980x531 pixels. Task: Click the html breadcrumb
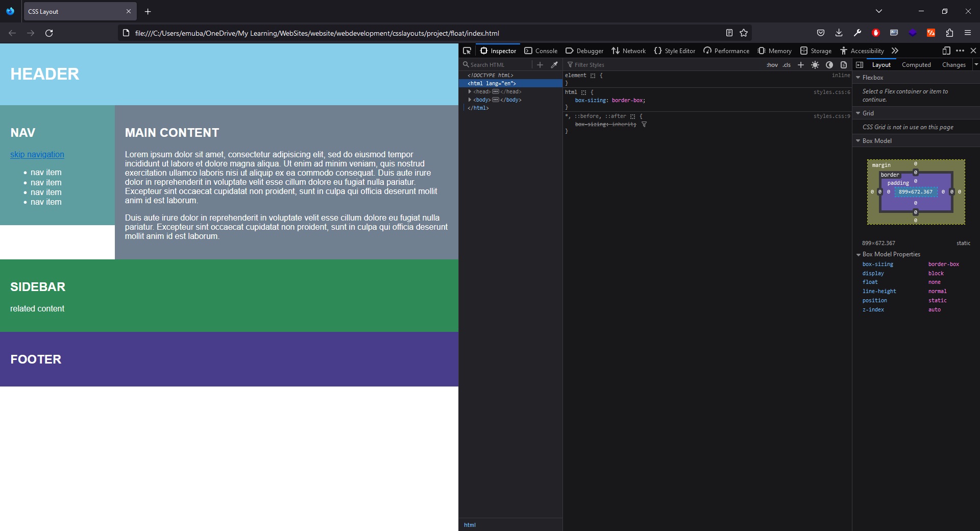click(470, 525)
